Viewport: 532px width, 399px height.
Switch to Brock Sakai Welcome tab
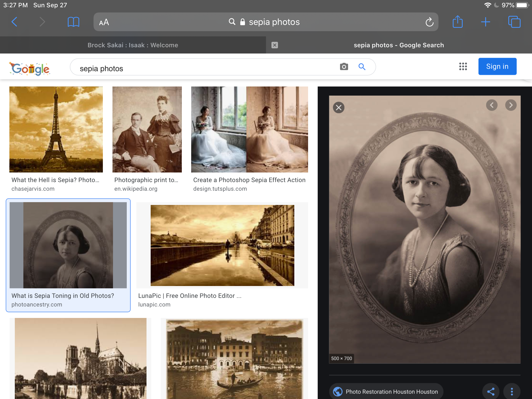(x=133, y=45)
